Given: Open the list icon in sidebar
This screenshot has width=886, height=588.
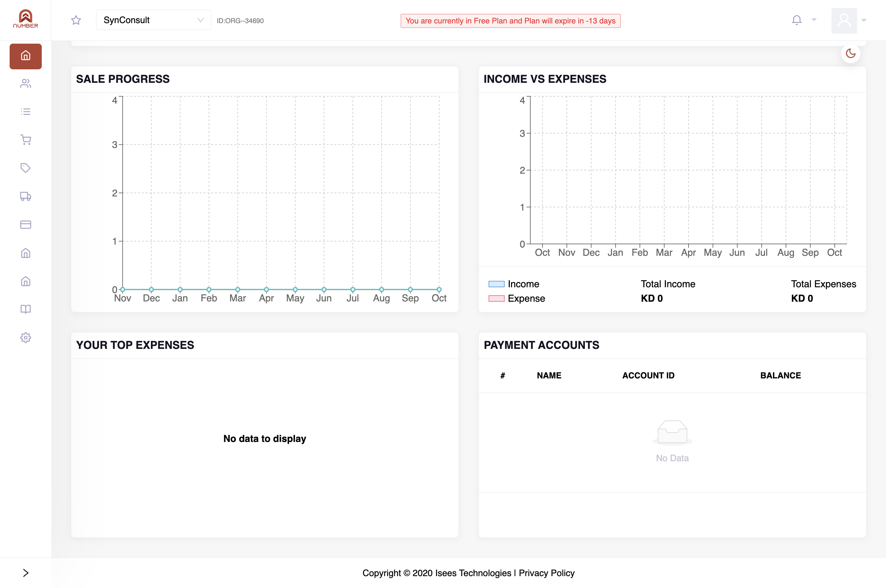Looking at the screenshot, I should 25,111.
